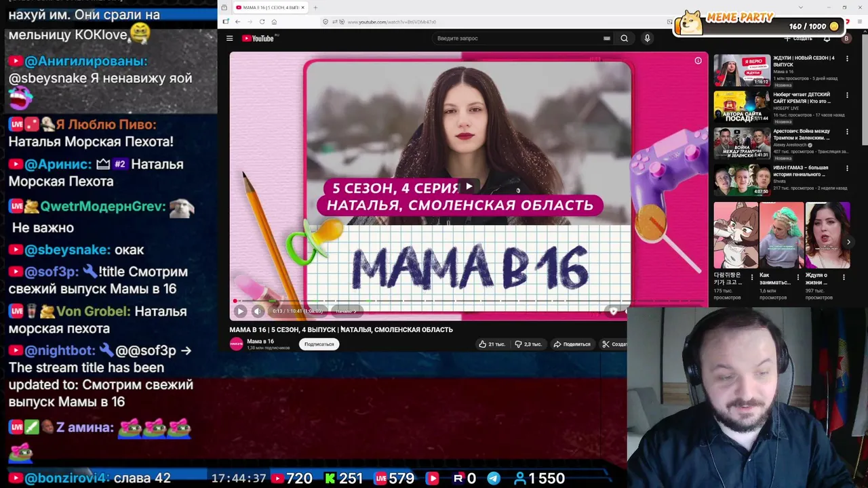Activate voice search microphone
868x488 pixels.
point(647,39)
